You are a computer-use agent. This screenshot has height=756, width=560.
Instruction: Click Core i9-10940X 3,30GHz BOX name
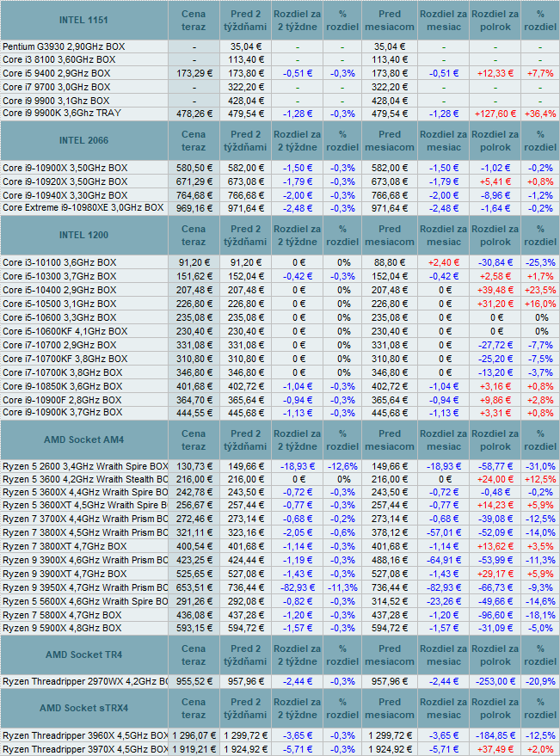click(65, 196)
